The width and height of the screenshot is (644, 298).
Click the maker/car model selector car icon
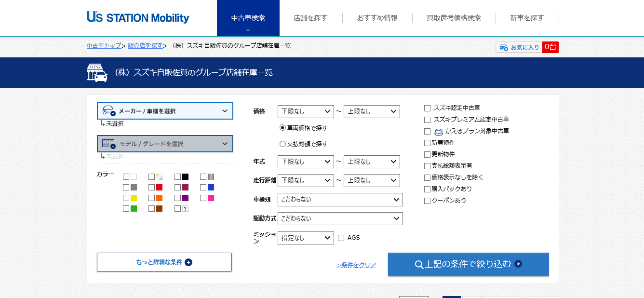click(x=109, y=111)
